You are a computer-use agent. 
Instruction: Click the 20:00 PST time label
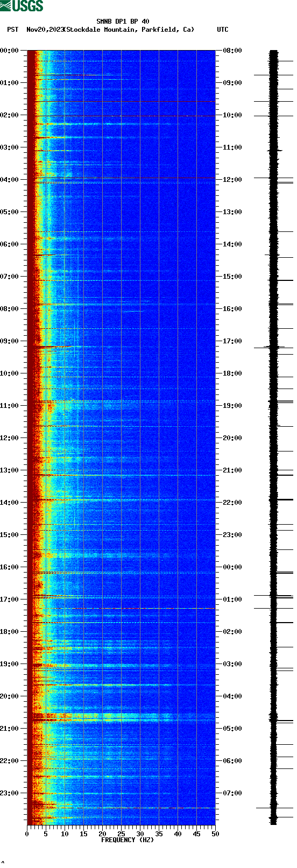(x=9, y=696)
